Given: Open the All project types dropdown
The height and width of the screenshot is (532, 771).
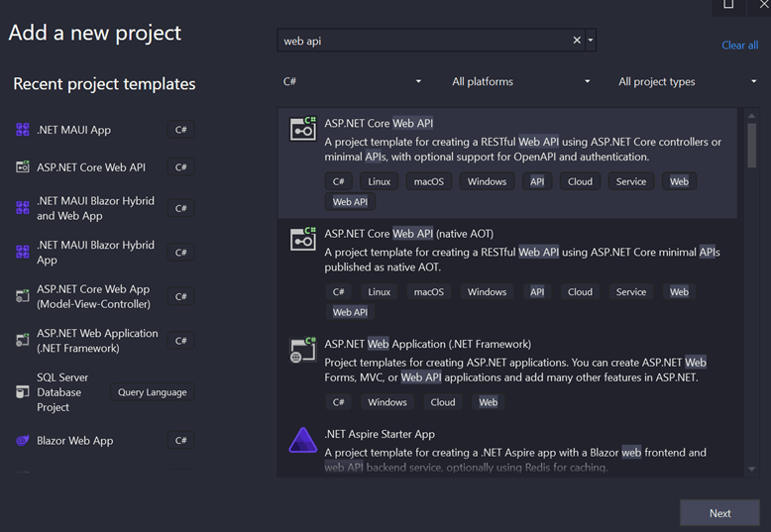Looking at the screenshot, I should 687,81.
